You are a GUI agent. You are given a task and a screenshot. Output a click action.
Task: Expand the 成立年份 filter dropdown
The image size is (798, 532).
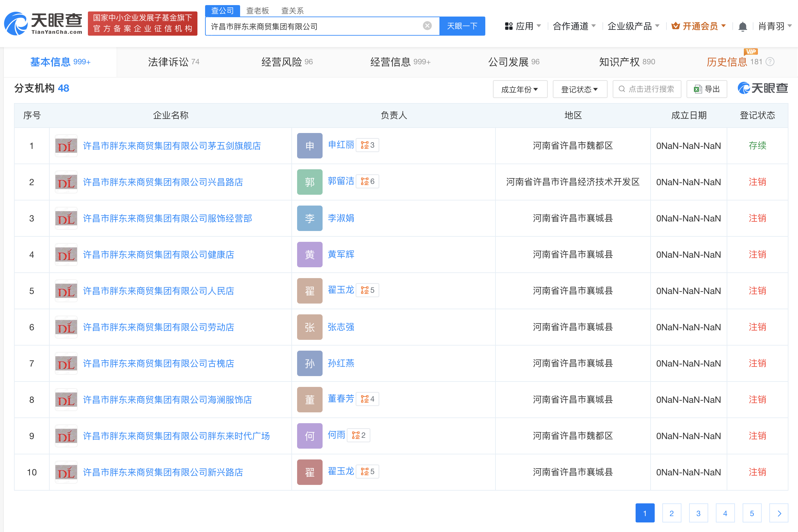coord(520,89)
